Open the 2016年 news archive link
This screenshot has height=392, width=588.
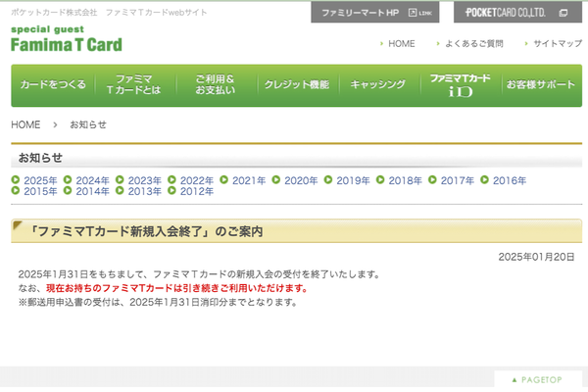510,180
